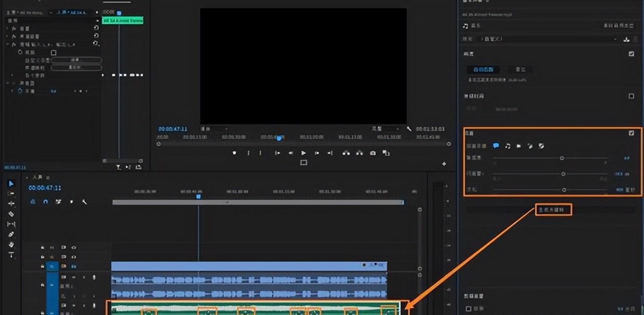This screenshot has width=644, height=315.
Task: Step forward one frame
Action: click(x=317, y=153)
